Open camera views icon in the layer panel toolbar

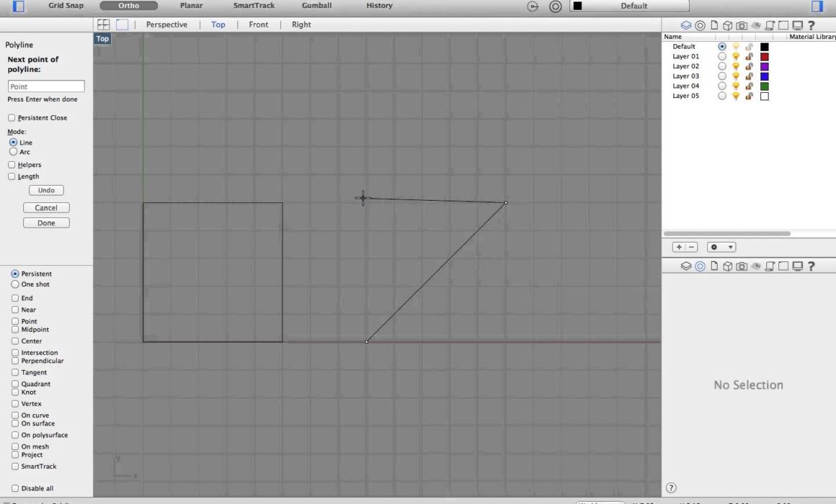pyautogui.click(x=742, y=25)
